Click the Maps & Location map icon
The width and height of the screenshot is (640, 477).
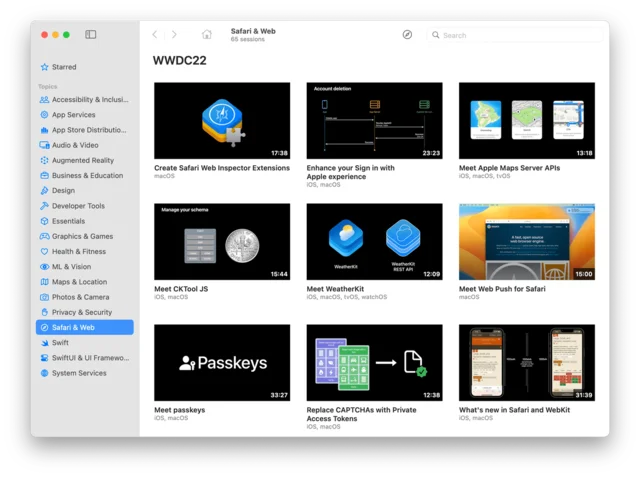pyautogui.click(x=44, y=282)
